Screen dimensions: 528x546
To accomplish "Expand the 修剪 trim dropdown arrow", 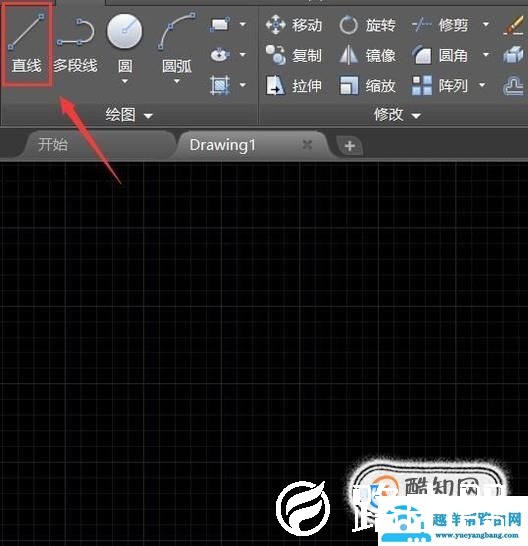I will click(486, 25).
